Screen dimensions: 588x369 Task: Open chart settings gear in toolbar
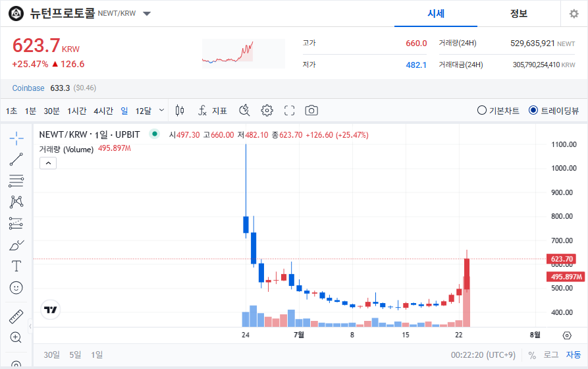[267, 111]
